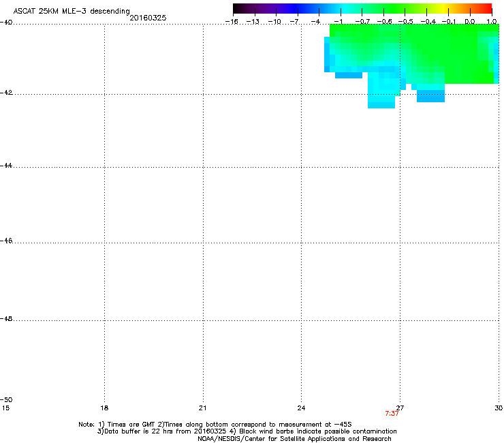This screenshot has height=443, width=504.
Task: Click the longitude label 27
Action: 400,408
